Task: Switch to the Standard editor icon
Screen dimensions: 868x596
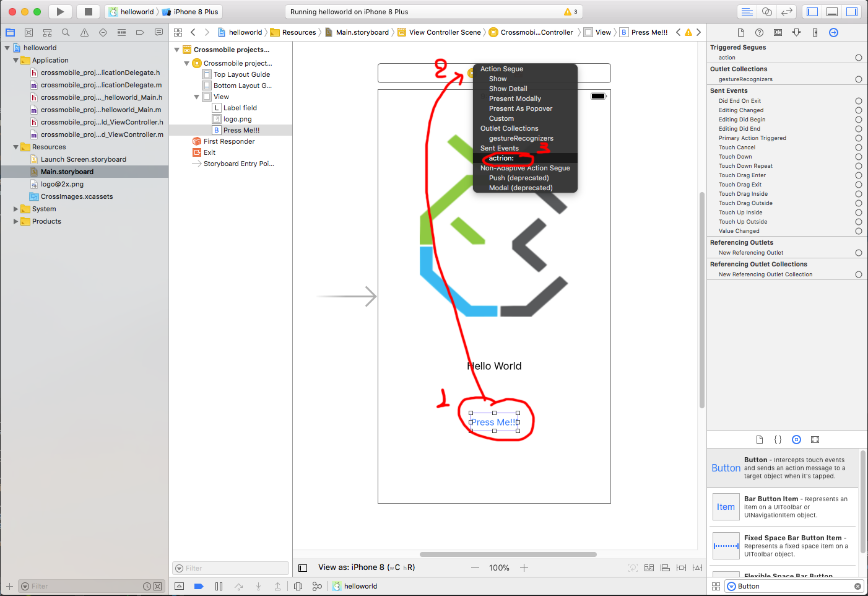Action: (747, 12)
